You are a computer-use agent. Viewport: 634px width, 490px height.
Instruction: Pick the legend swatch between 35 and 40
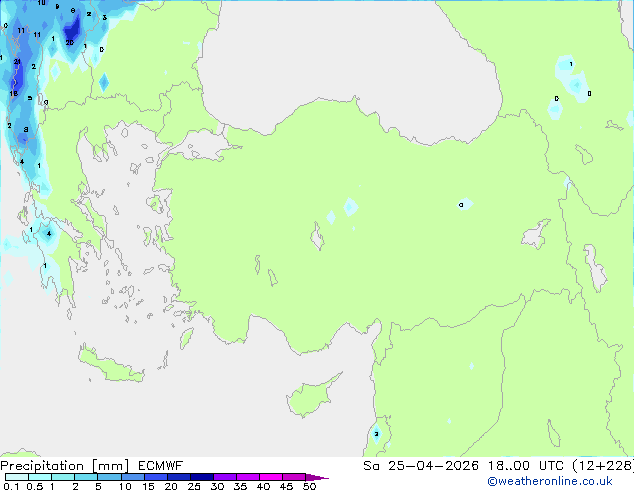coord(247,477)
